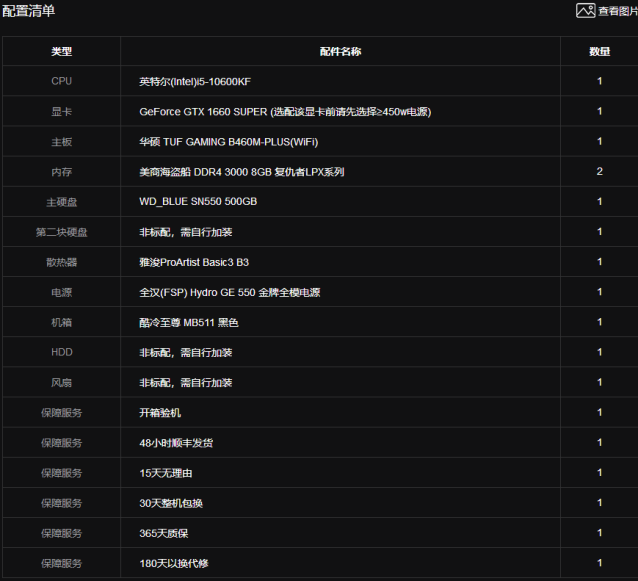Click 保障服务 label beside 180天以换代修

(61, 563)
